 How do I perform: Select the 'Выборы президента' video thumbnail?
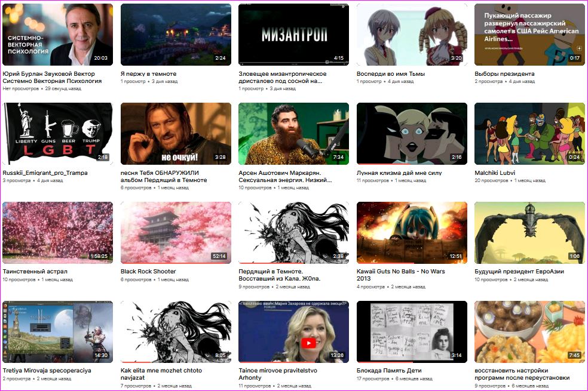[x=529, y=35]
